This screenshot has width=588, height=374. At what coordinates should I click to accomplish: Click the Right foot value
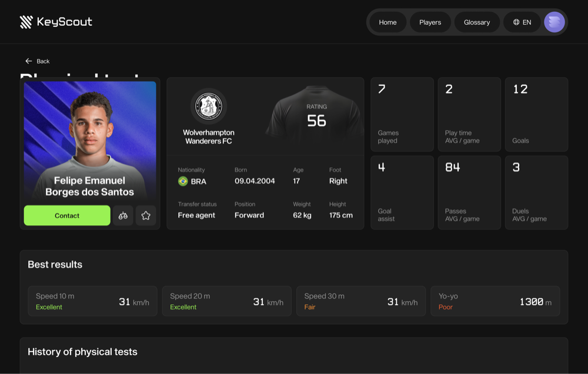(x=338, y=181)
